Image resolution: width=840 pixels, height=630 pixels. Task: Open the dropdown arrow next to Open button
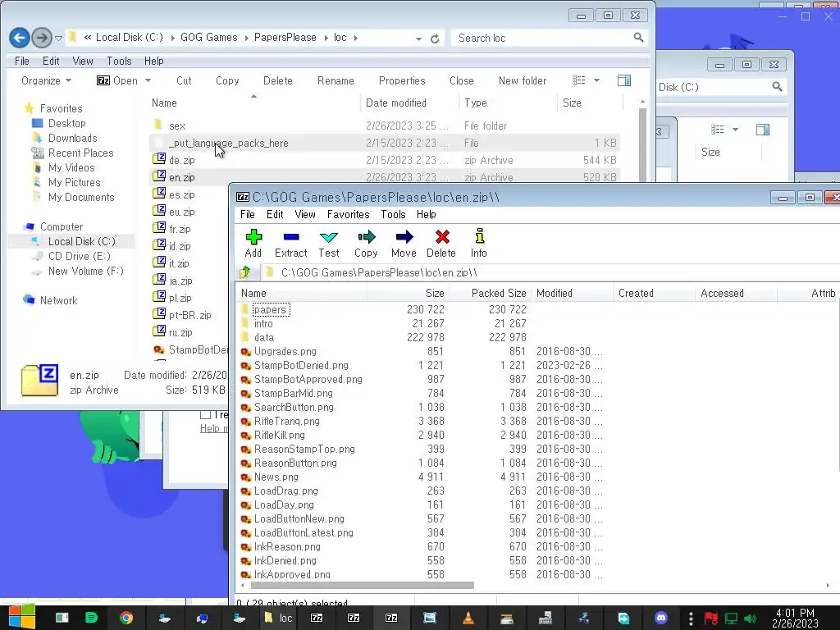pyautogui.click(x=148, y=81)
